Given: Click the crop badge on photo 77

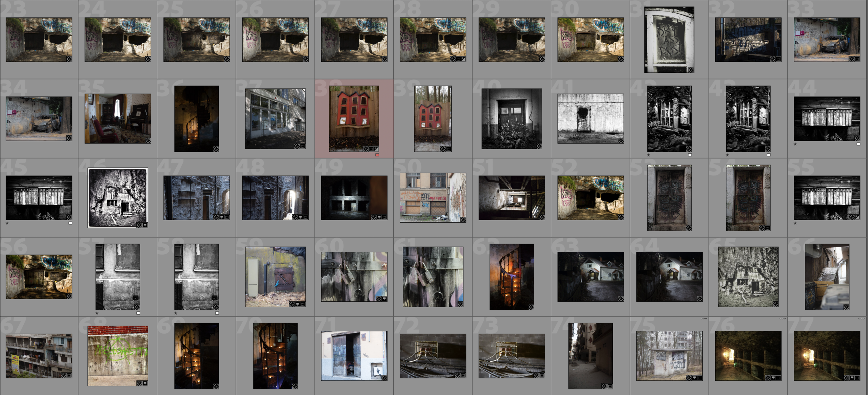Looking at the screenshot, I should pyautogui.click(x=857, y=378).
